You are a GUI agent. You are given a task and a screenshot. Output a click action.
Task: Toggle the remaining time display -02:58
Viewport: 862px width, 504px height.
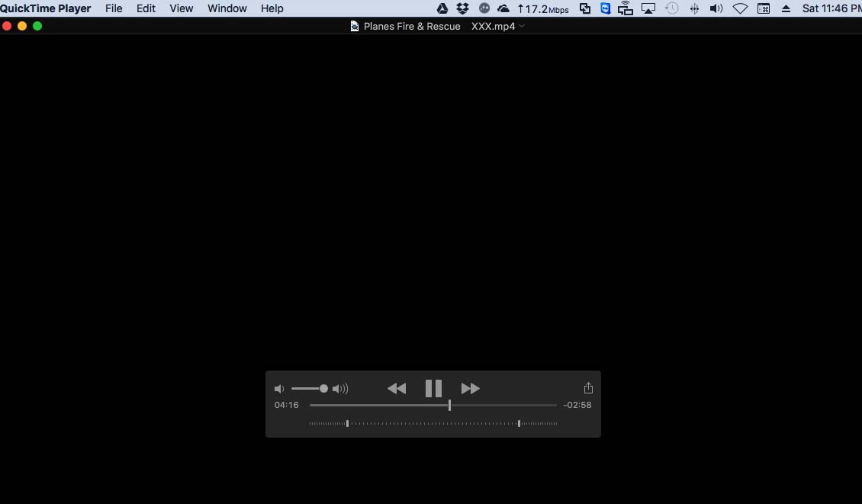tap(577, 405)
